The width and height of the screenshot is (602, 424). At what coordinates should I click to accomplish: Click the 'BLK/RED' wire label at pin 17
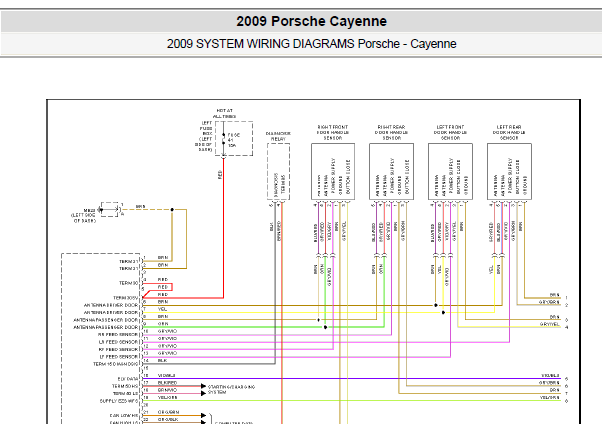[167, 383]
